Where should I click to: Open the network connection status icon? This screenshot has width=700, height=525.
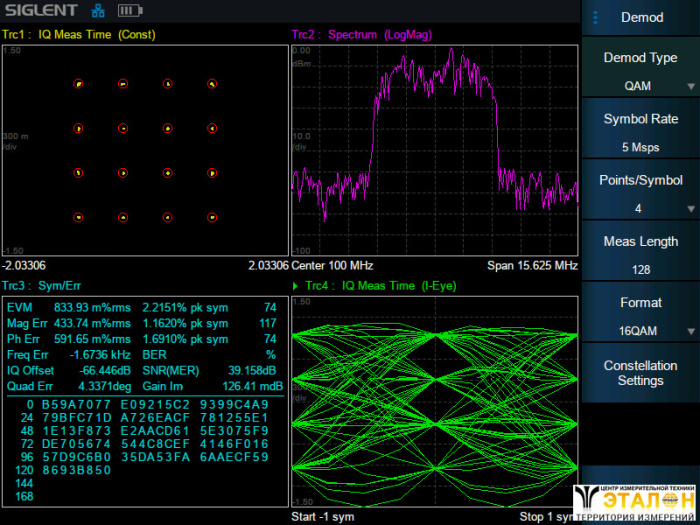(x=98, y=11)
